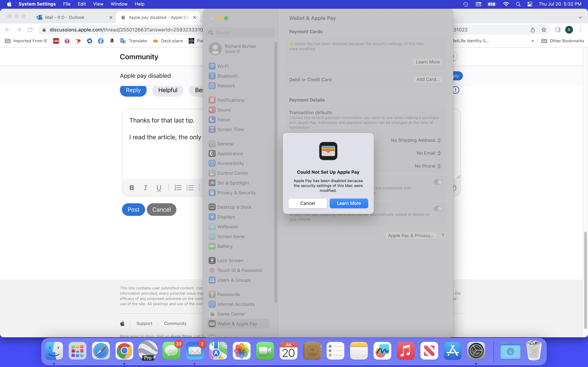Click the Underline formatting icon
The image size is (588, 367).
(159, 188)
